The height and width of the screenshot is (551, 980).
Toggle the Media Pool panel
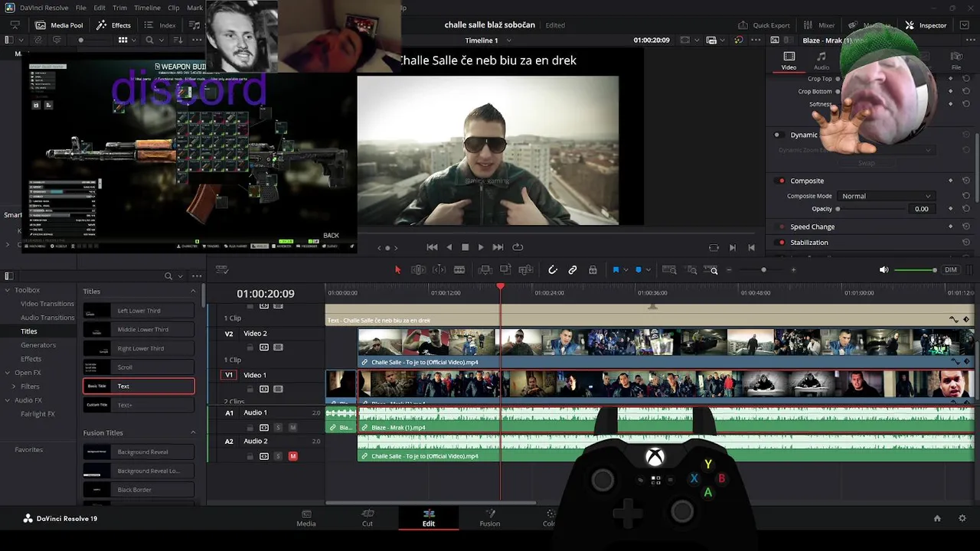[59, 25]
